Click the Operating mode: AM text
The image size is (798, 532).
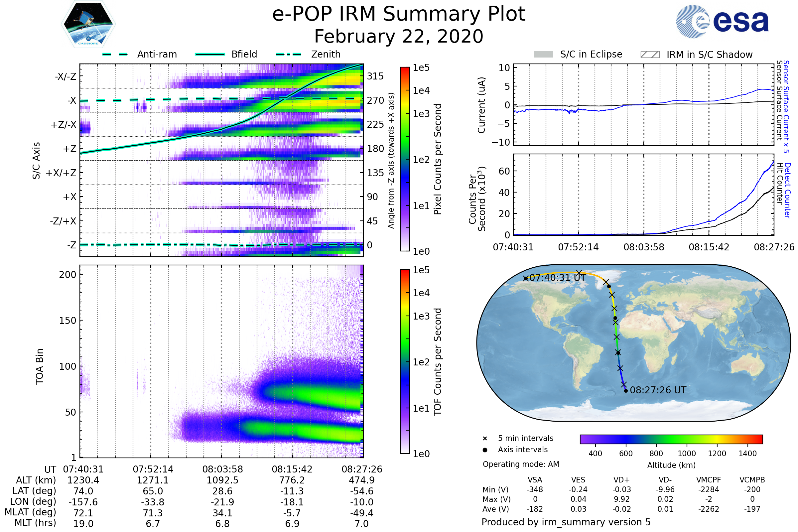521,464
